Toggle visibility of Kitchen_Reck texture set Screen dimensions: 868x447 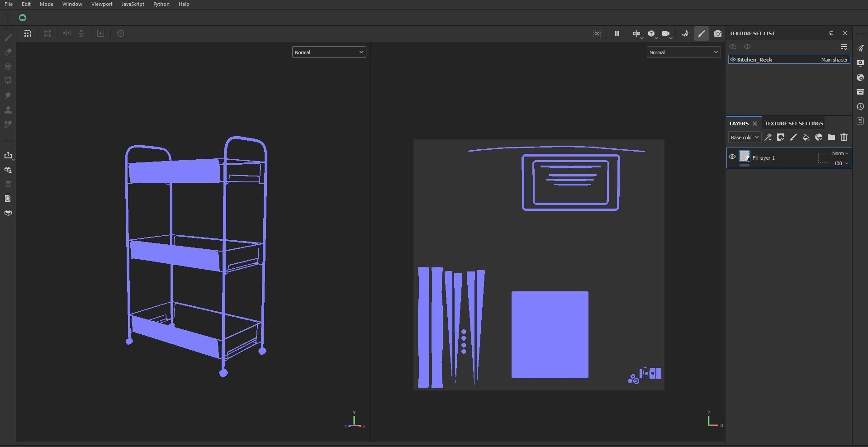point(733,60)
